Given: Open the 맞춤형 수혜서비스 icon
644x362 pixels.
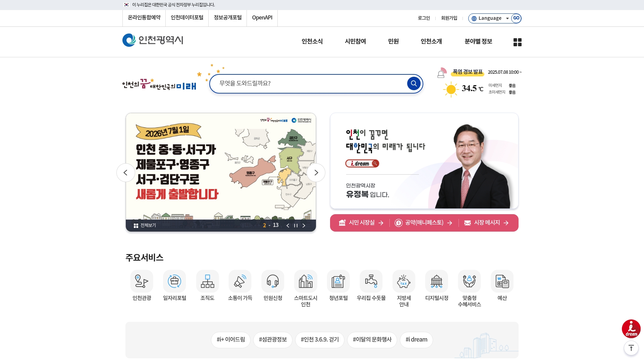Looking at the screenshot, I should pos(469,281).
